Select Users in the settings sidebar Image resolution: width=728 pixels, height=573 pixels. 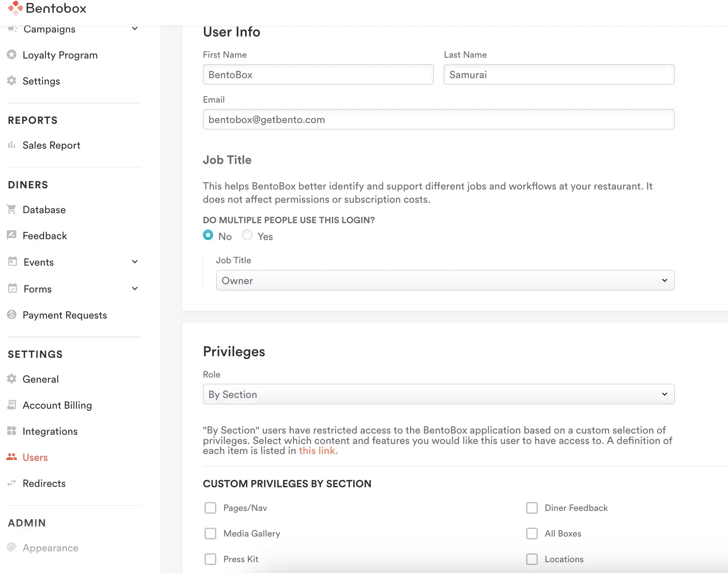tap(35, 457)
